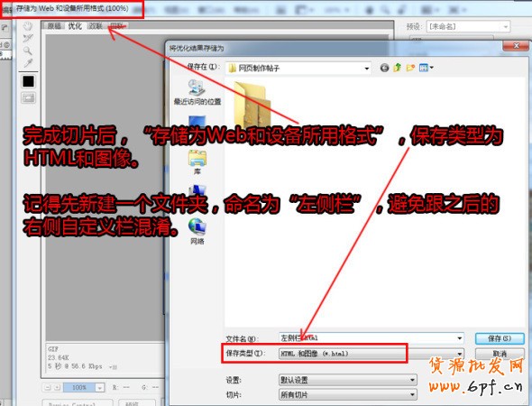Switch to the 2-Up (双联) tab
532x406 pixels.
(x=96, y=26)
